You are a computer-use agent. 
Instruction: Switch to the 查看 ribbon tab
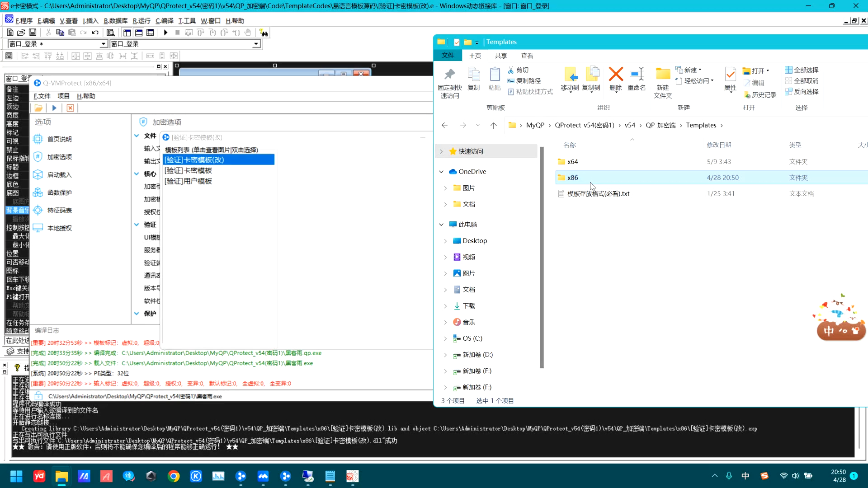pos(527,56)
